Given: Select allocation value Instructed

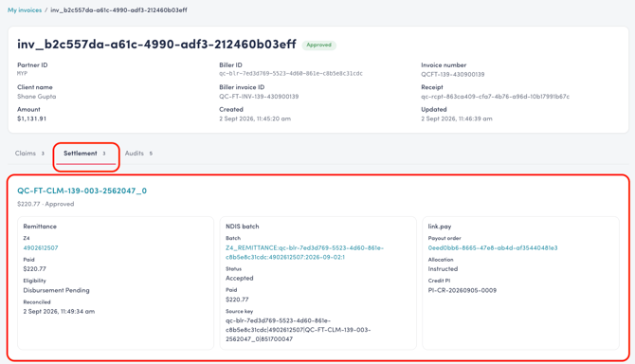Looking at the screenshot, I should click(x=443, y=269).
